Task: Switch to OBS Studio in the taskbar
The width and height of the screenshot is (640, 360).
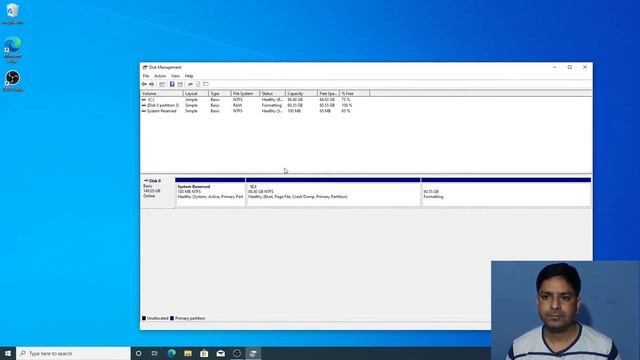Action: [237, 353]
